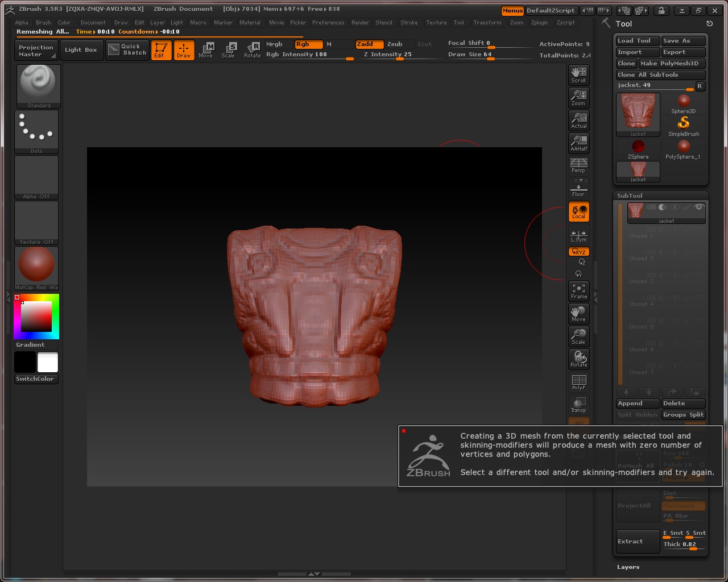Enable PolyF polyframe display icon
This screenshot has height=582, width=728.
pos(578,382)
